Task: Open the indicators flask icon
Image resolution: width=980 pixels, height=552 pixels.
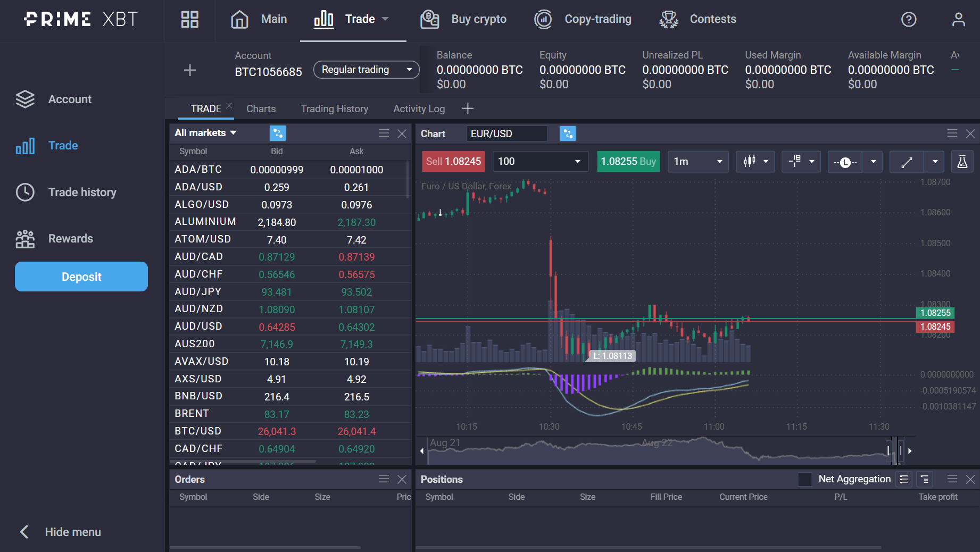Action: 962,162
